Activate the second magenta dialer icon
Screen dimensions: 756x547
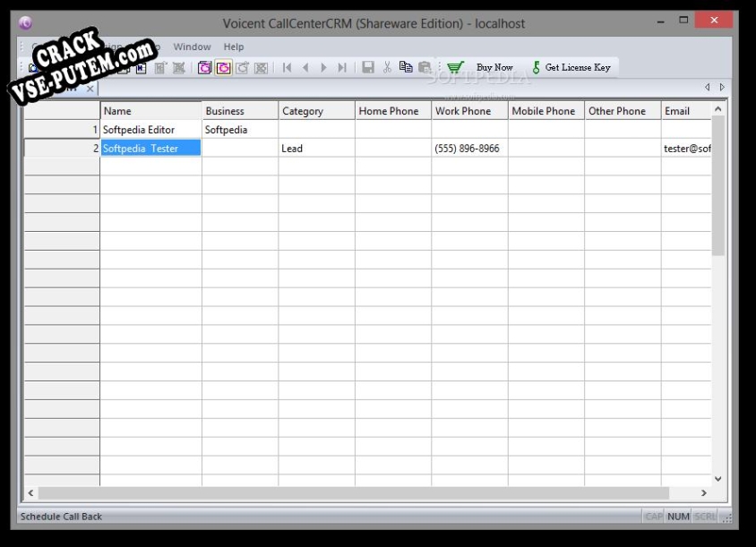pos(224,66)
